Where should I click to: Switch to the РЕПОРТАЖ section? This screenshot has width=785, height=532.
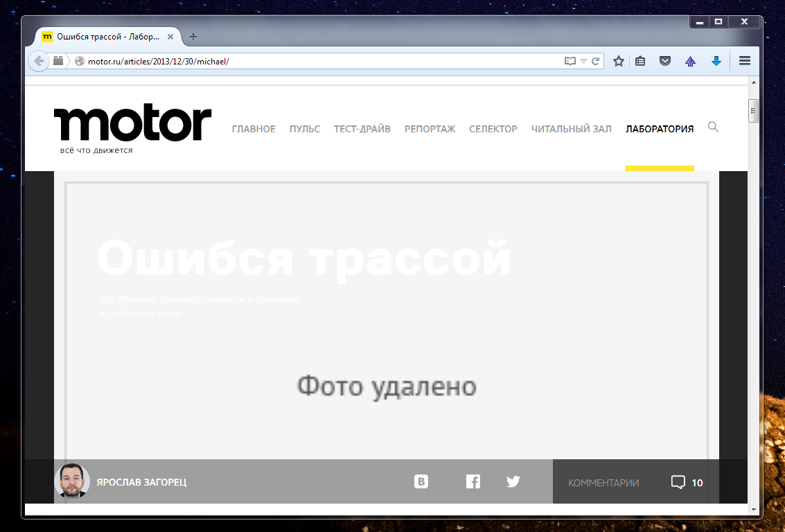430,129
